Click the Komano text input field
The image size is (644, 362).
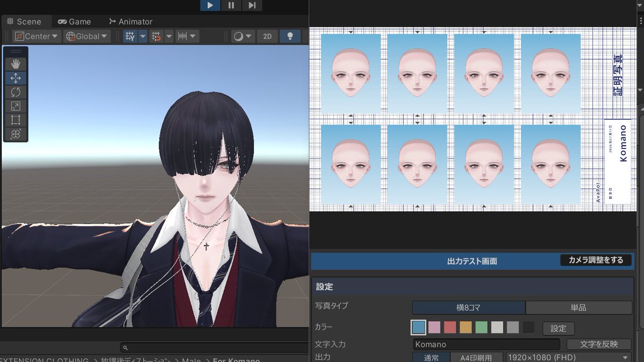coord(486,344)
